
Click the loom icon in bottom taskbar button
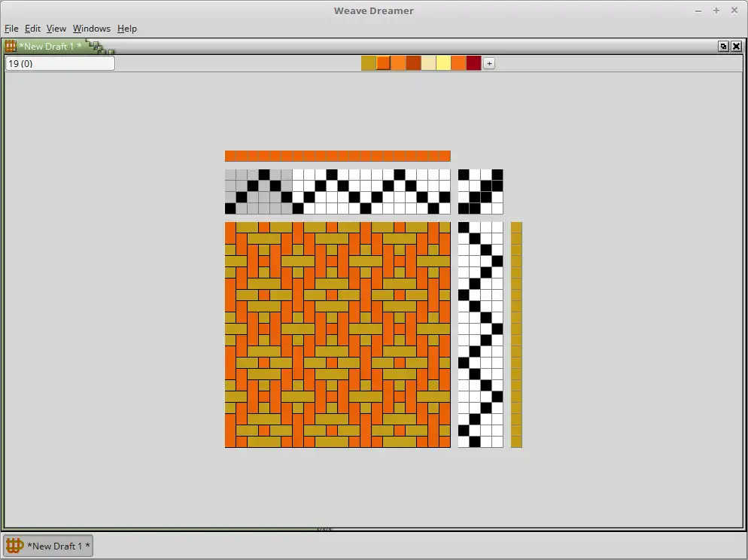14,546
